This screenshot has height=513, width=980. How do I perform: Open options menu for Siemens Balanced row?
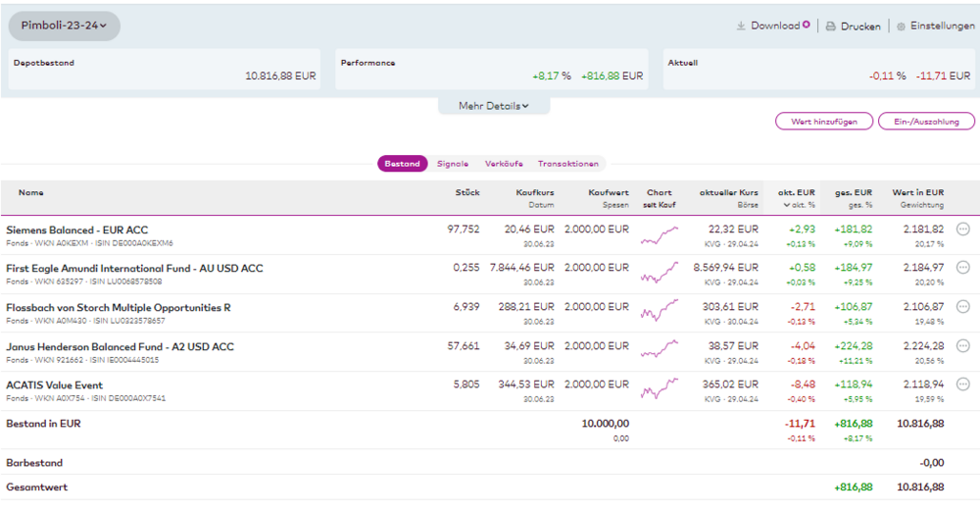coord(962,230)
